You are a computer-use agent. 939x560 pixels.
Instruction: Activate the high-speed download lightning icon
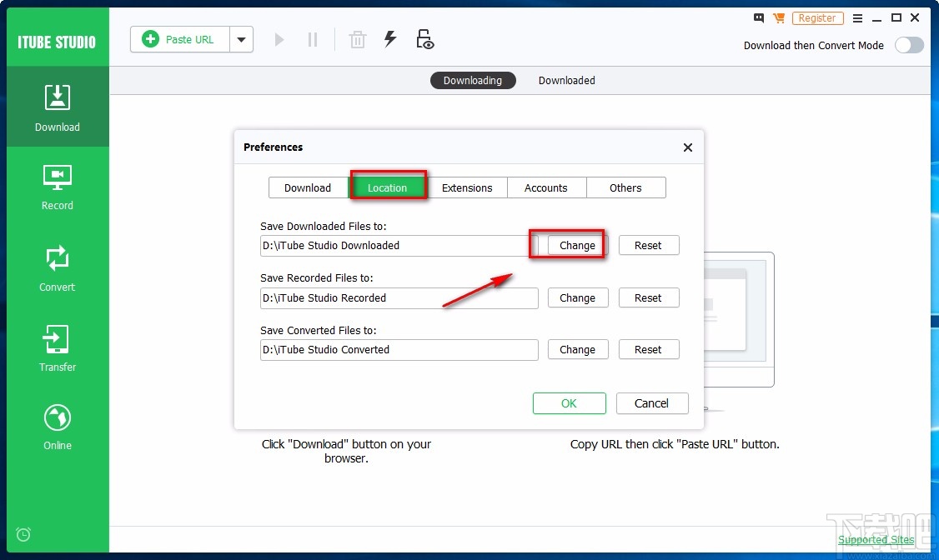point(390,38)
